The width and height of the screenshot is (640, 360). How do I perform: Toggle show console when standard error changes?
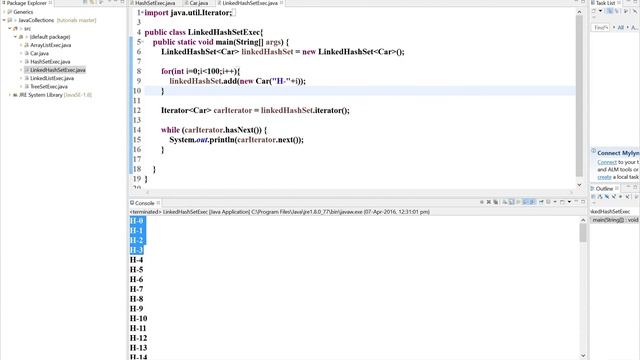pos(532,202)
